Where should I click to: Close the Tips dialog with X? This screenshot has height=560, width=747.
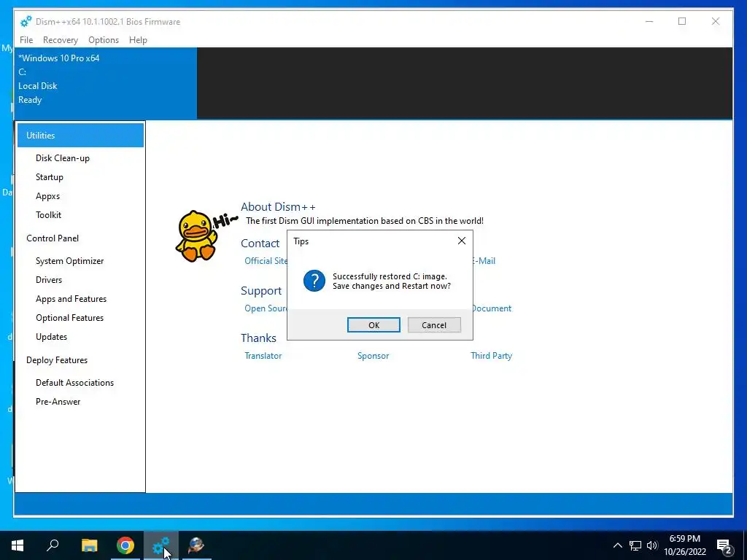pyautogui.click(x=462, y=241)
